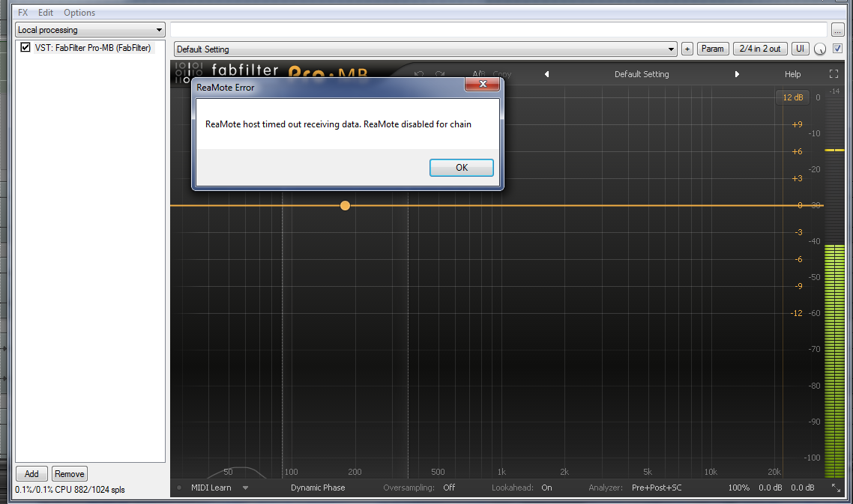
Task: Go to the next FabFilter preset
Action: pos(737,74)
